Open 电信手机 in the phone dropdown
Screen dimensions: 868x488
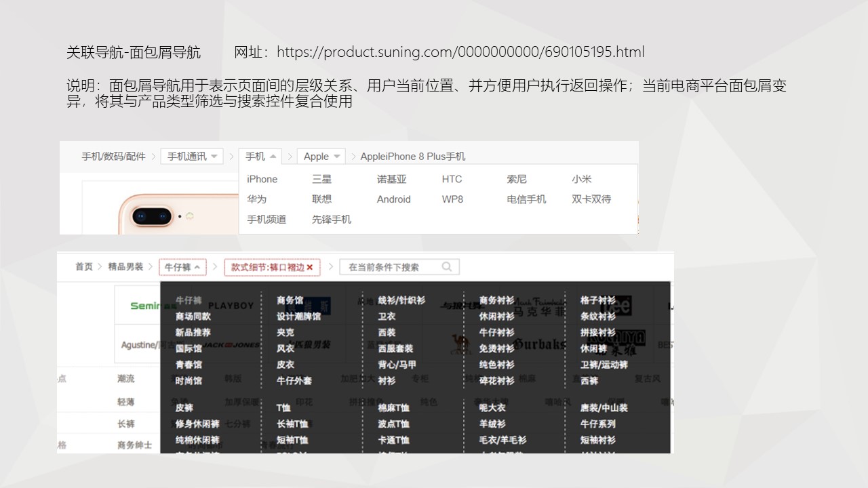pyautogui.click(x=526, y=199)
